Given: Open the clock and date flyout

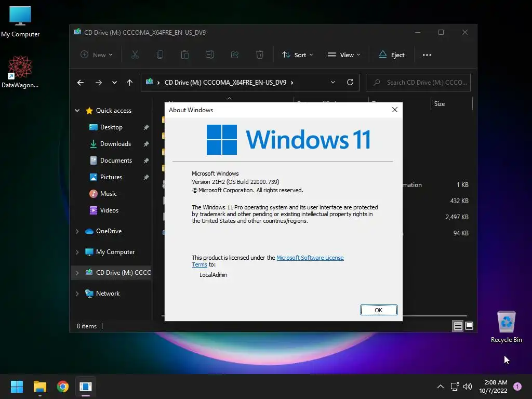Looking at the screenshot, I should click(494, 387).
